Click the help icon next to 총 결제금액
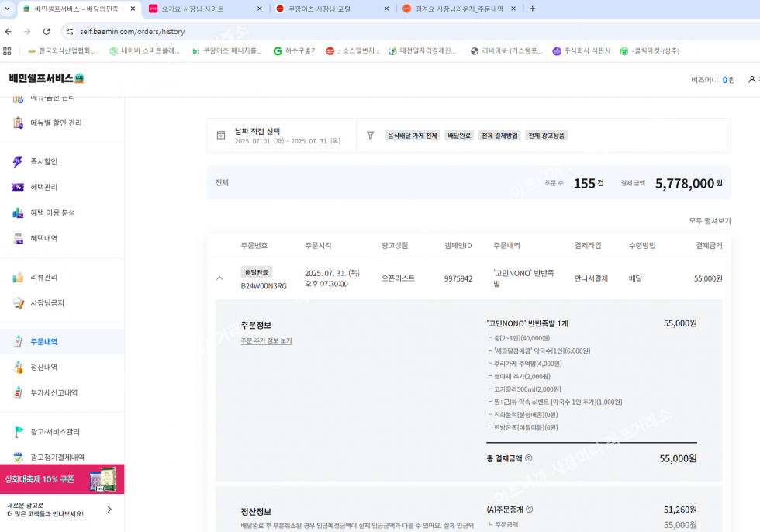Viewport: 760px width, 532px height. (529, 458)
